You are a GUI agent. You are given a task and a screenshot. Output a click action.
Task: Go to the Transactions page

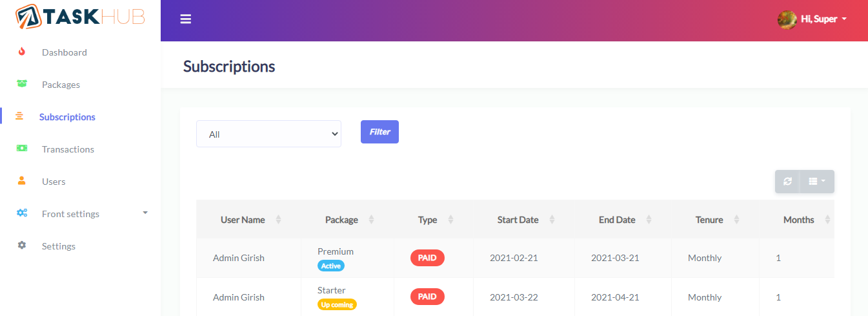click(x=68, y=149)
